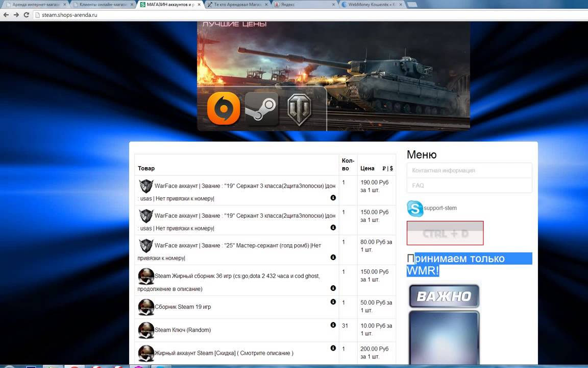Open info icon for the Мастер-сержант WarFace row
Viewport: 588px width, 368px height.
pyautogui.click(x=333, y=257)
